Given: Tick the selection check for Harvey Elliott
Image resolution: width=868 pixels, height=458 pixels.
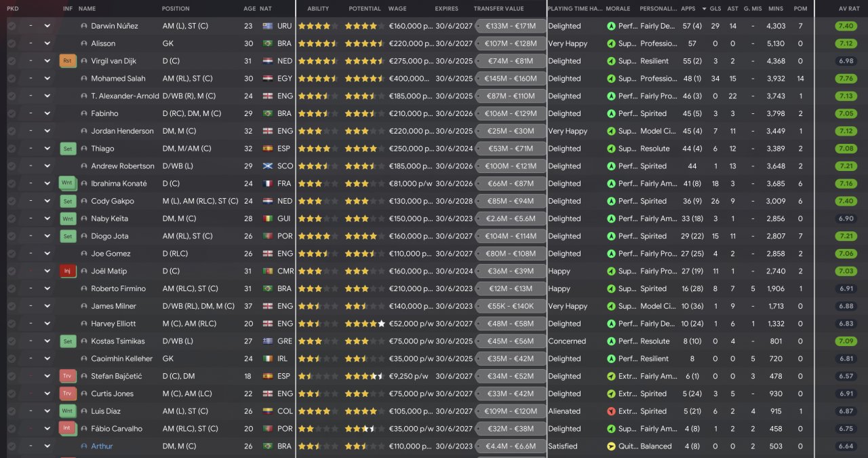Looking at the screenshot, I should tap(12, 324).
